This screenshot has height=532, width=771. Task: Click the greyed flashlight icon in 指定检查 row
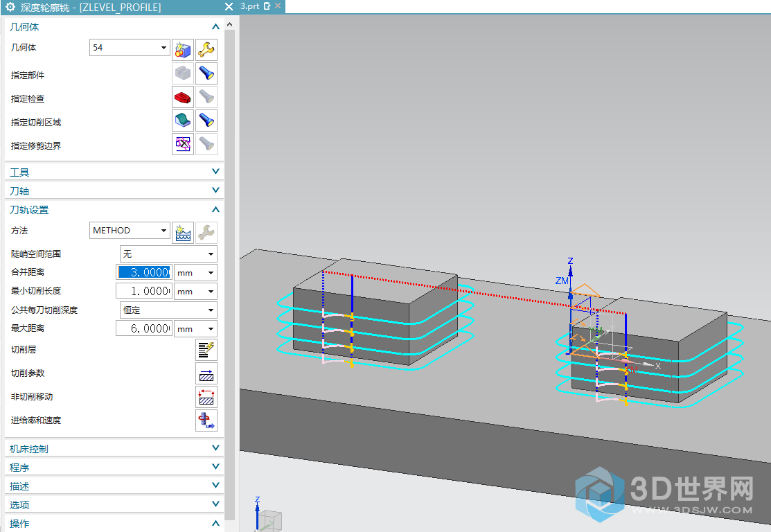pyautogui.click(x=206, y=97)
